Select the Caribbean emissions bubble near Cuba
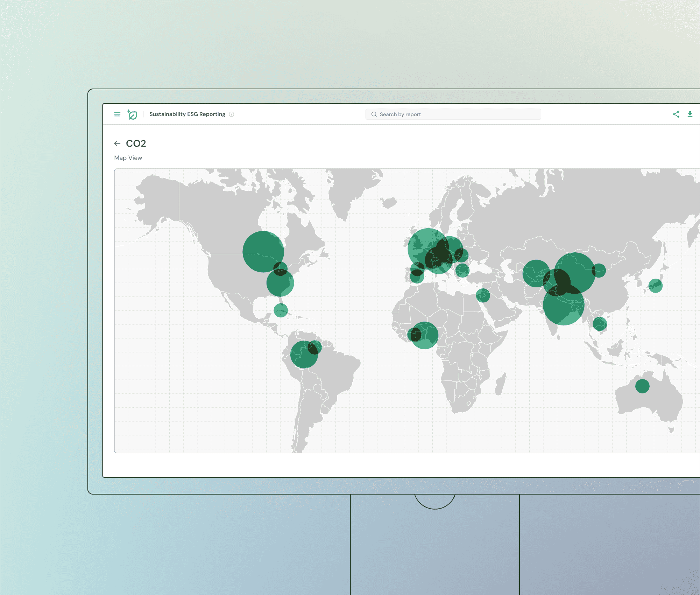The width and height of the screenshot is (700, 595). point(281,310)
